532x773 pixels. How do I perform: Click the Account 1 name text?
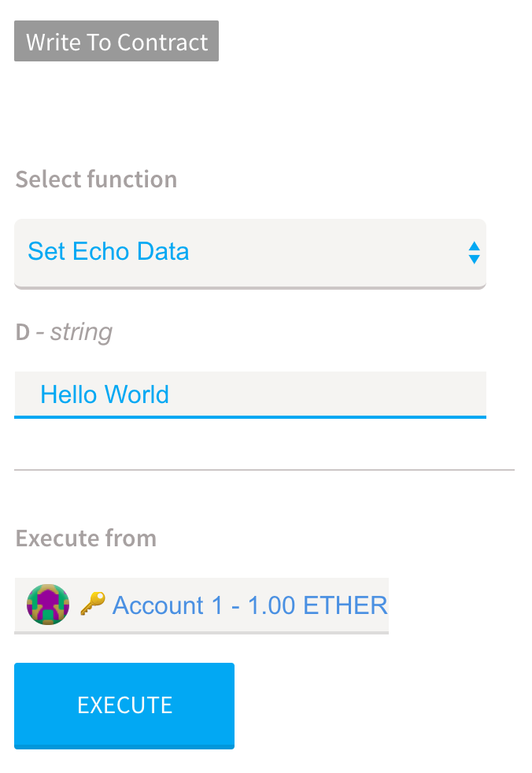(168, 605)
